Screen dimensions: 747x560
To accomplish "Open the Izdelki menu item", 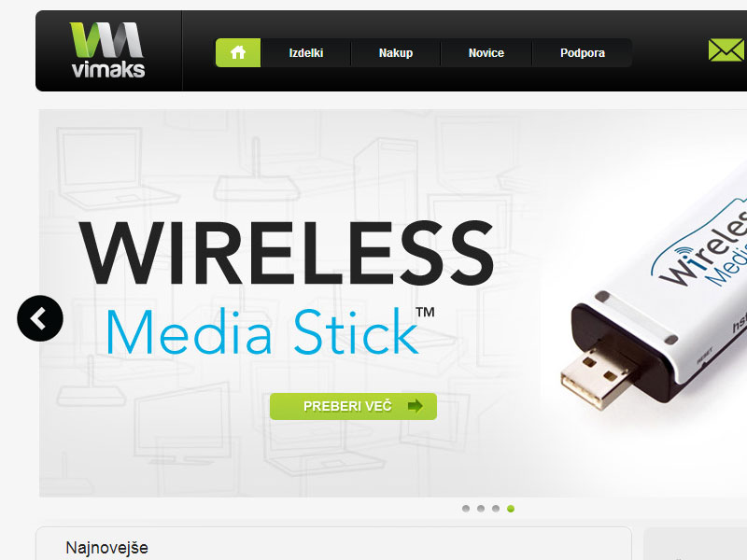I will click(306, 53).
